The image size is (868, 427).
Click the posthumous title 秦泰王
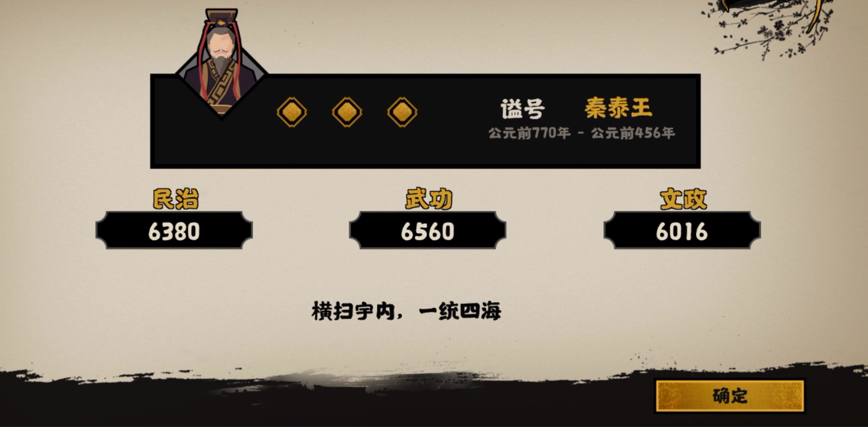click(x=619, y=107)
